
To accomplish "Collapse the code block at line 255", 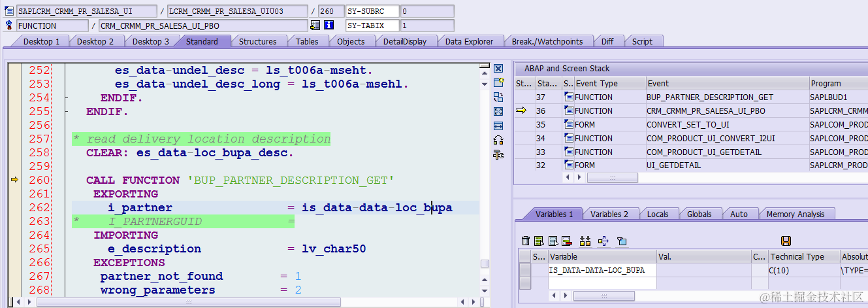I will (x=66, y=112).
